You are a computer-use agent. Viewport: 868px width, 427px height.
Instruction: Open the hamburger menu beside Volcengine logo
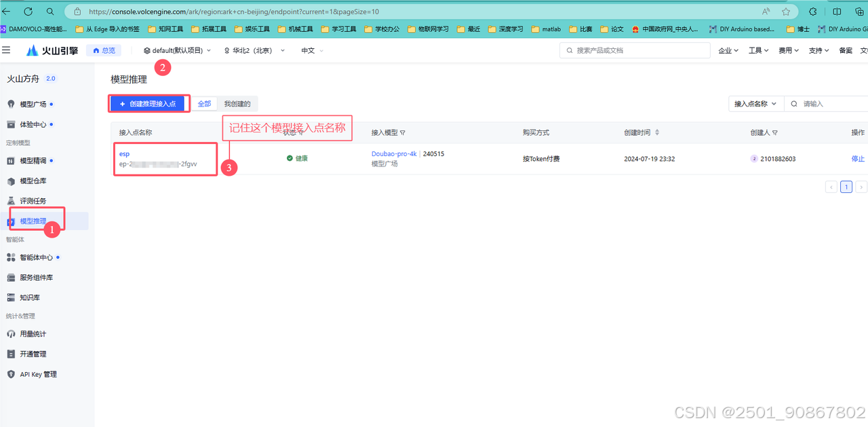click(7, 50)
